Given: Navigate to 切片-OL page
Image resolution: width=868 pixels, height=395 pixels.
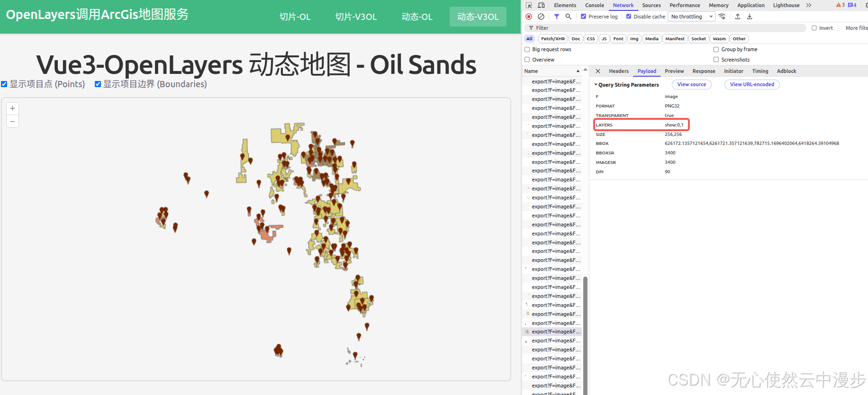Looking at the screenshot, I should coord(295,17).
